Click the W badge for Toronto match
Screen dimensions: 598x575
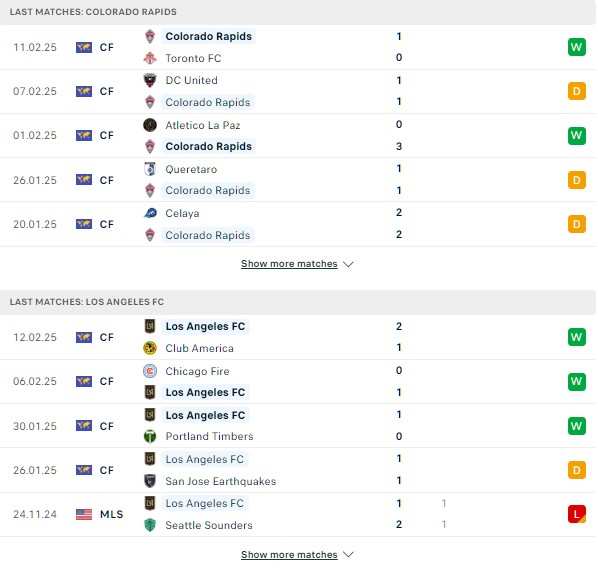[577, 47]
